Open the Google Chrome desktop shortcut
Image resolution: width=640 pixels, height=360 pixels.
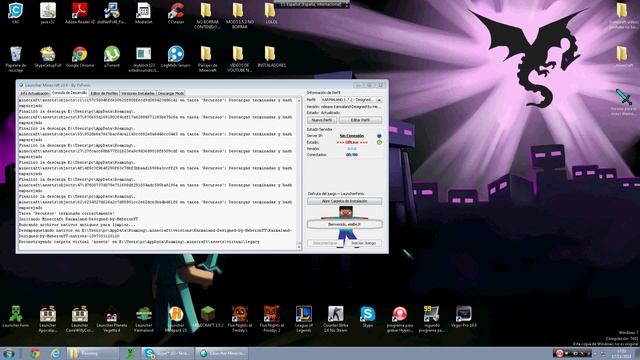point(80,56)
